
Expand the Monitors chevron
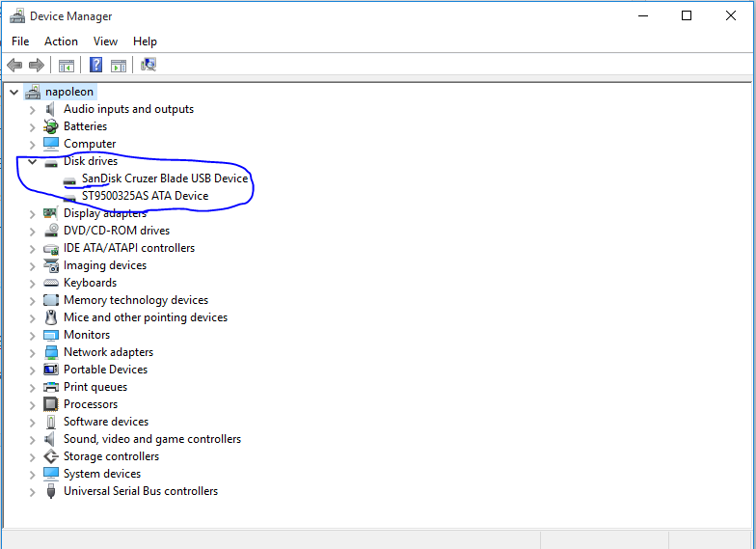(x=33, y=336)
